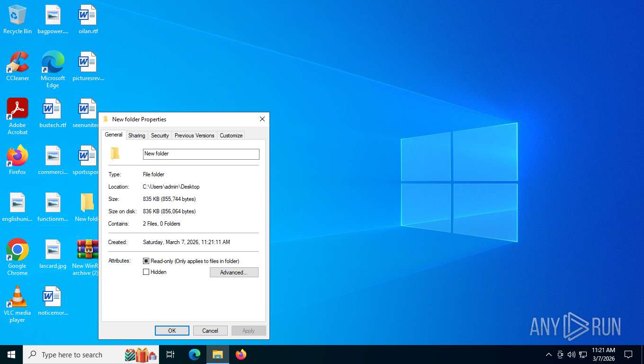644x364 pixels.
Task: Select the New folder desktop icon
Action: click(87, 208)
